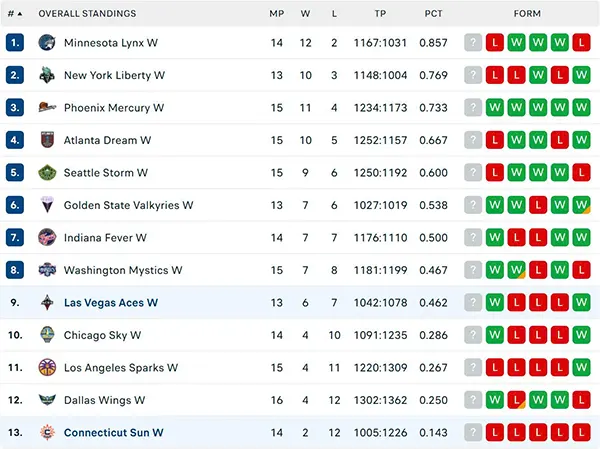Open the Las Vegas Aces W team link
600x449 pixels.
click(x=111, y=303)
